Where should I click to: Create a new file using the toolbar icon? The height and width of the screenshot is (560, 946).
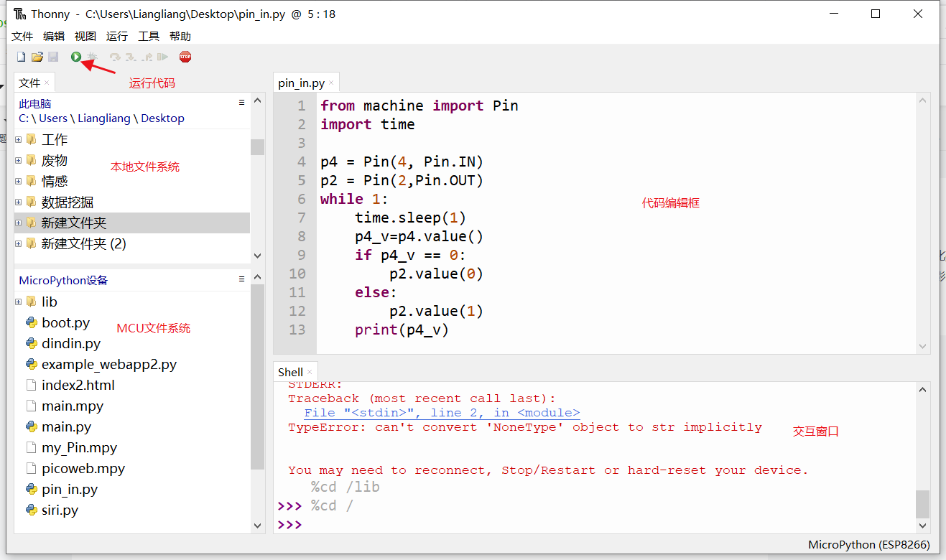(x=21, y=56)
